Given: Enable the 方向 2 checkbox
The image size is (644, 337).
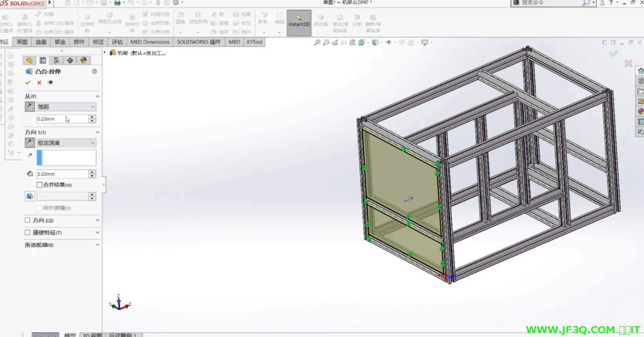Looking at the screenshot, I should (27, 220).
